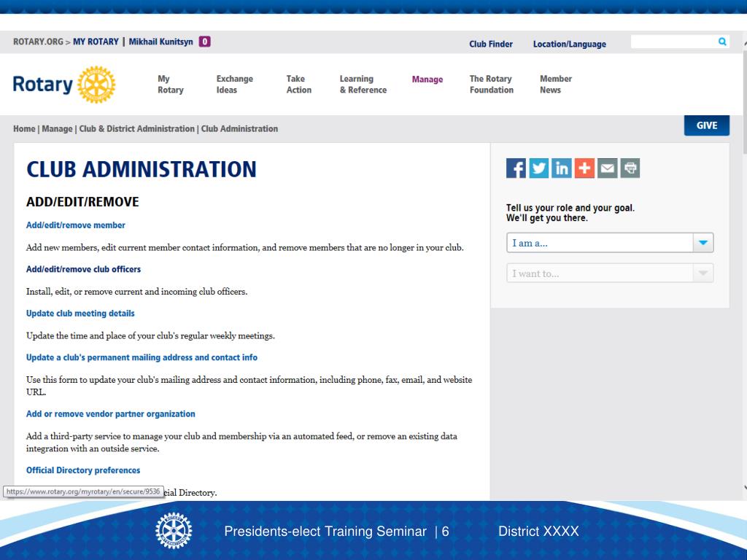The width and height of the screenshot is (747, 560).
Task: Share page on LinkedIn
Action: point(562,168)
